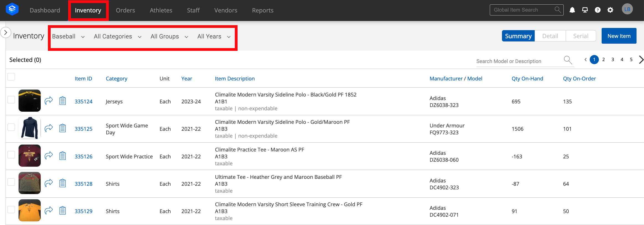Image resolution: width=644 pixels, height=225 pixels.
Task: Click the share arrow for item 335126
Action: (49, 156)
